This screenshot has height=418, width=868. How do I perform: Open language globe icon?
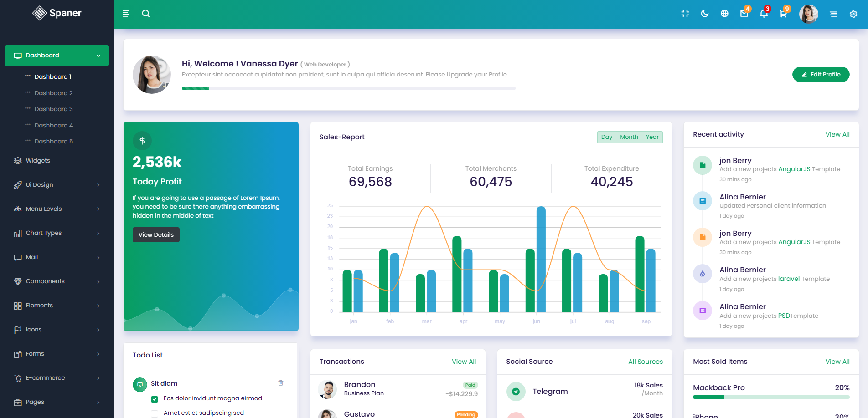pyautogui.click(x=724, y=14)
